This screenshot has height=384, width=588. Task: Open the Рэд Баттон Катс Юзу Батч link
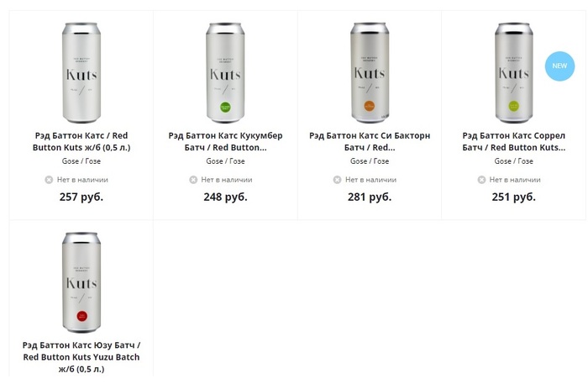pyautogui.click(x=81, y=357)
